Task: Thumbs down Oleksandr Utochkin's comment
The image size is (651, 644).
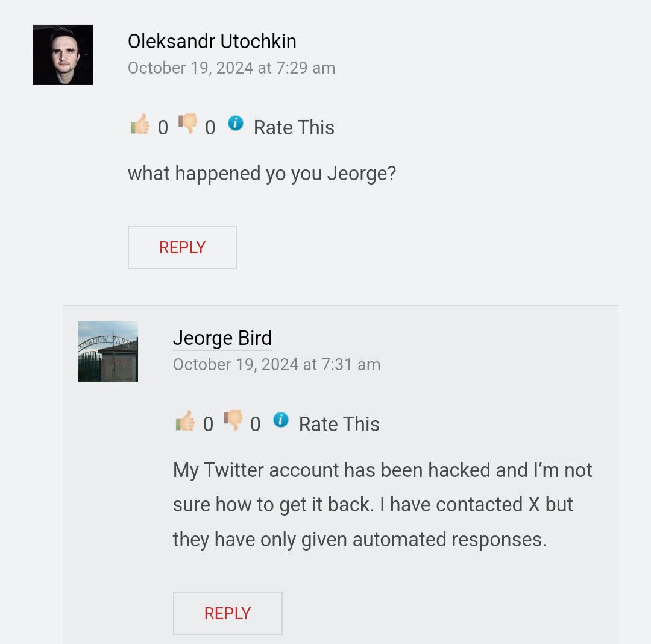Action: click(x=187, y=125)
